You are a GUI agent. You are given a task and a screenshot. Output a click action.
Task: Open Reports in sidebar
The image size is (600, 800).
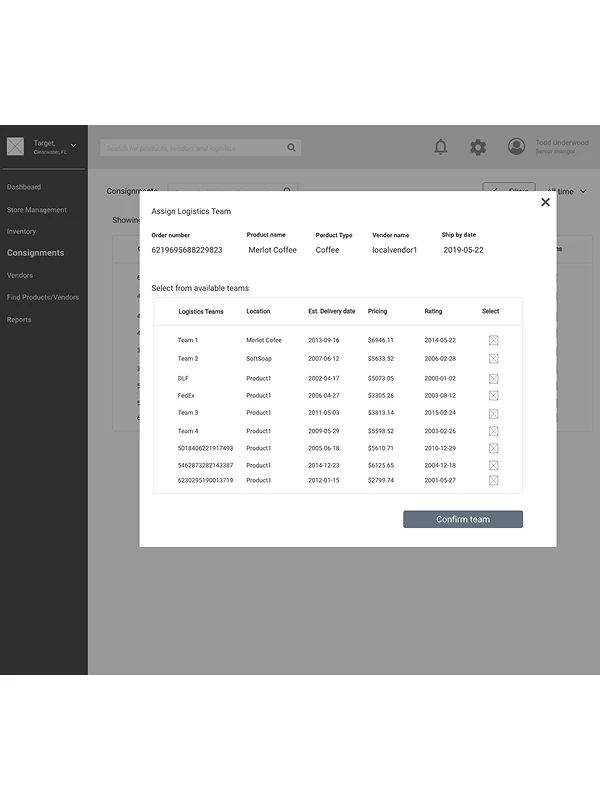coord(19,320)
